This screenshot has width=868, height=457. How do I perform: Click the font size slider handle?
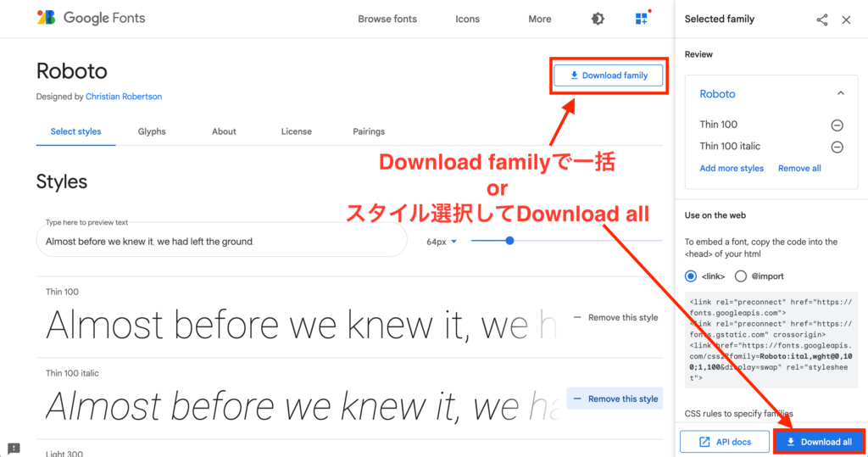[509, 241]
